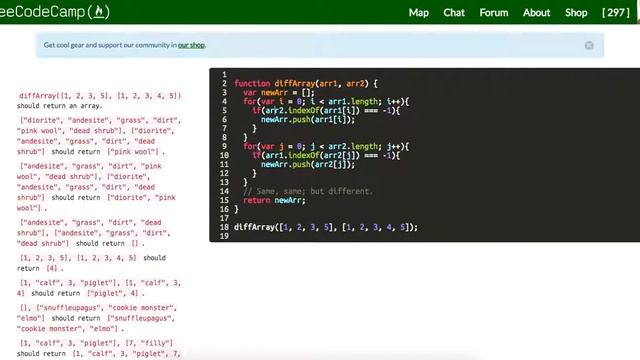Click line number 1 in the editor gutter
Viewport: 640px width, 360px height.
point(224,75)
